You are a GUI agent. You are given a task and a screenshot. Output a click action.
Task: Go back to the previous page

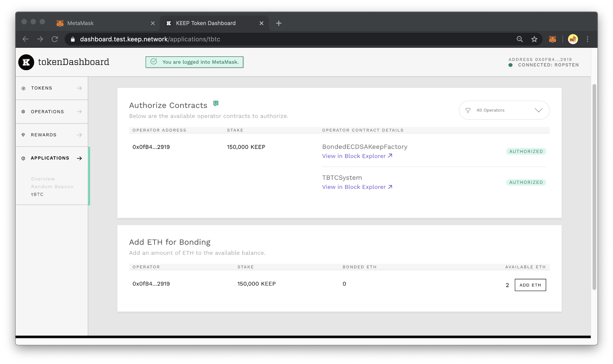[25, 39]
